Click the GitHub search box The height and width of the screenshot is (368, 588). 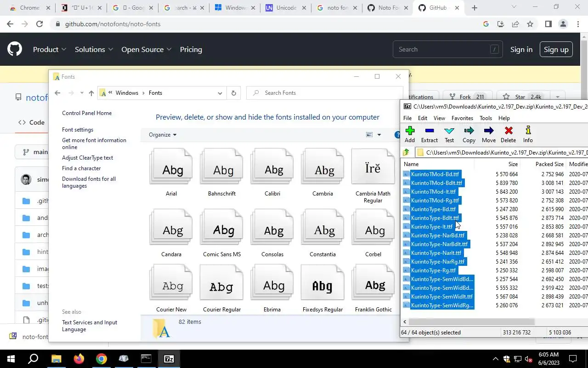point(447,49)
